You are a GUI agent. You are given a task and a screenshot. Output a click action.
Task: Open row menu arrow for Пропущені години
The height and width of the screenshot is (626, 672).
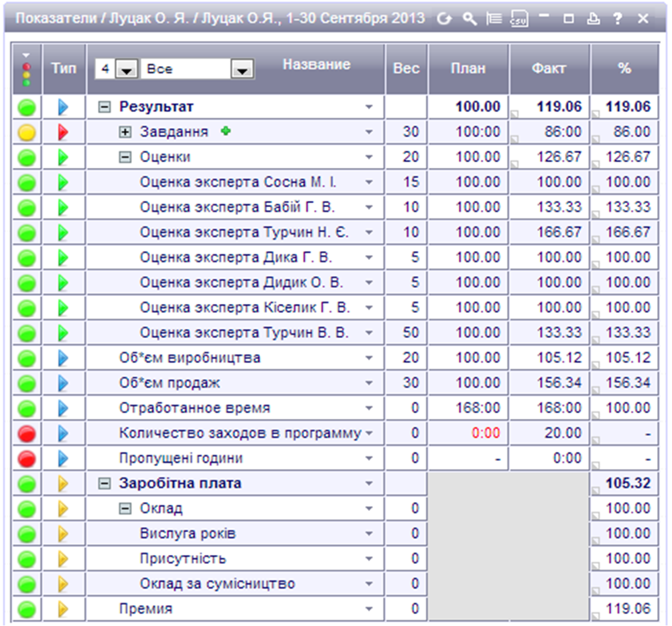(x=369, y=459)
